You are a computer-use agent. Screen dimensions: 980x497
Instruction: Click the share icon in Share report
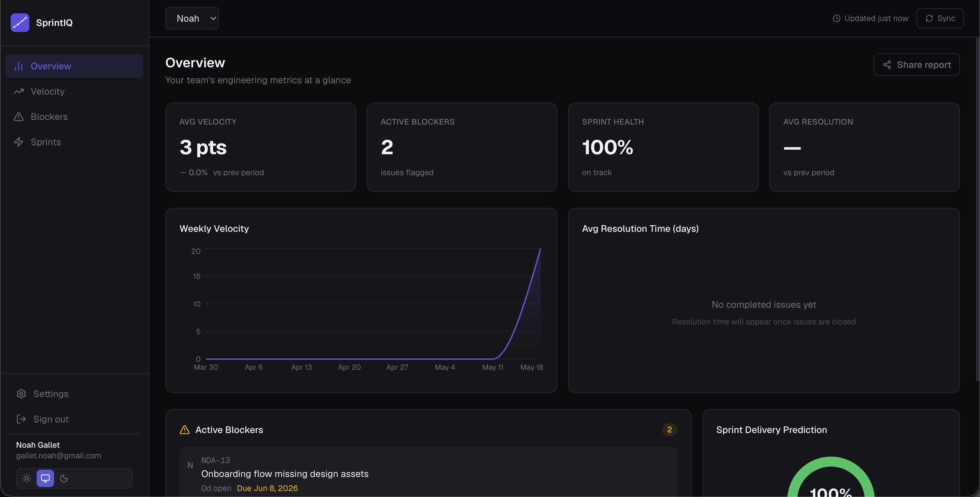887,65
